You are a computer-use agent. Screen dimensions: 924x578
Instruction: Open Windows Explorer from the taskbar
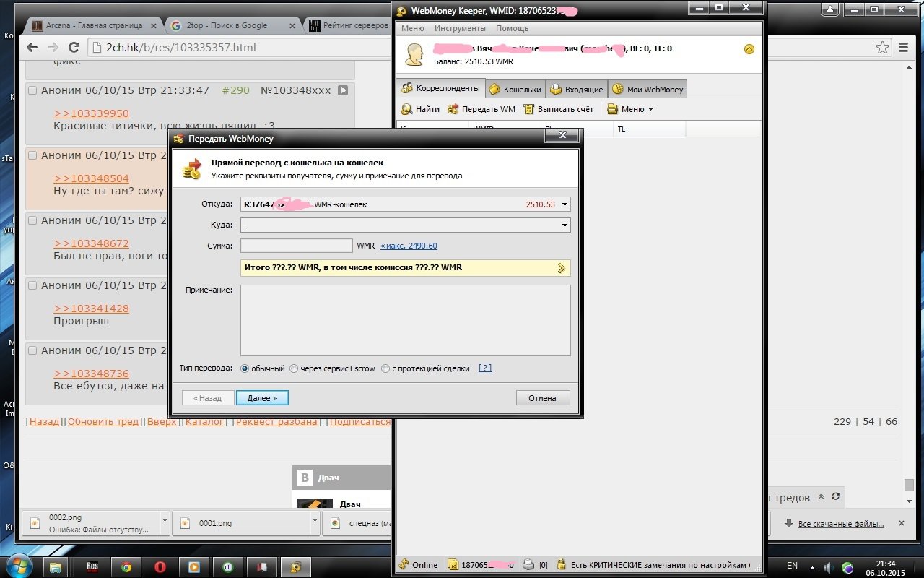56,566
